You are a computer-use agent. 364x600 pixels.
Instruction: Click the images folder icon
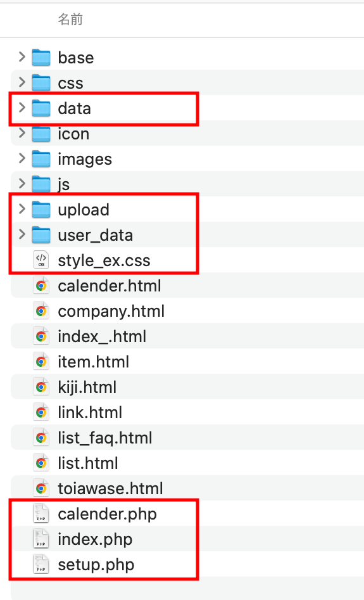(x=41, y=159)
